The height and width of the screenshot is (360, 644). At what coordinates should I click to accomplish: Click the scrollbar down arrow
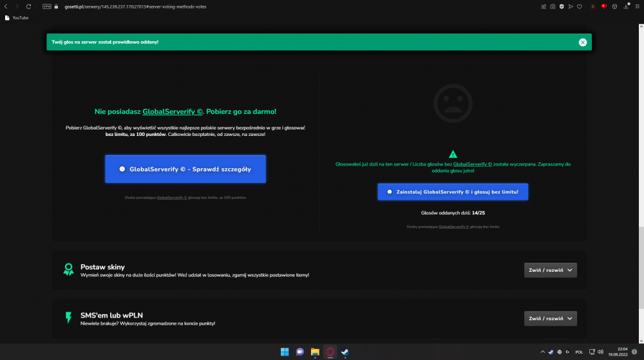641,341
